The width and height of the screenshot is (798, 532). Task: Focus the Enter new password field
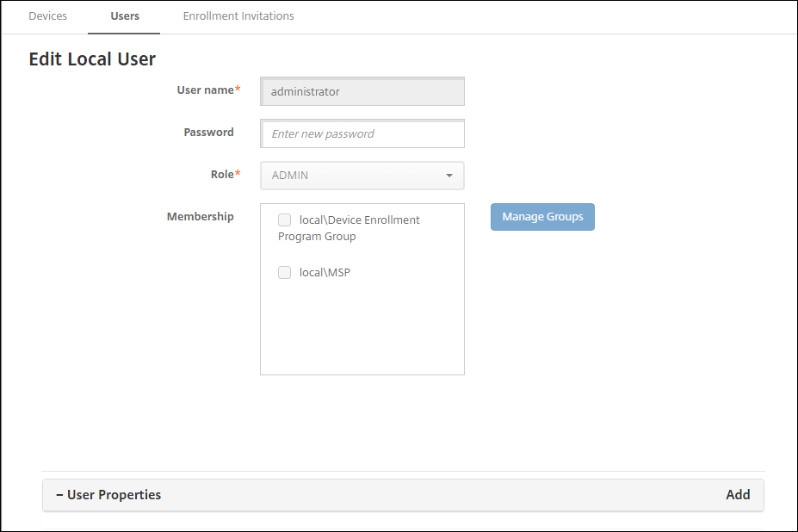[362, 133]
